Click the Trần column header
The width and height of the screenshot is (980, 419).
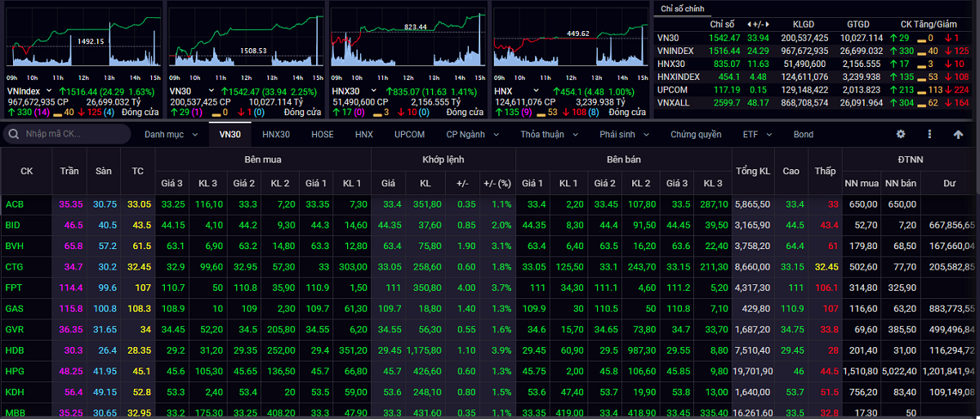pyautogui.click(x=69, y=172)
